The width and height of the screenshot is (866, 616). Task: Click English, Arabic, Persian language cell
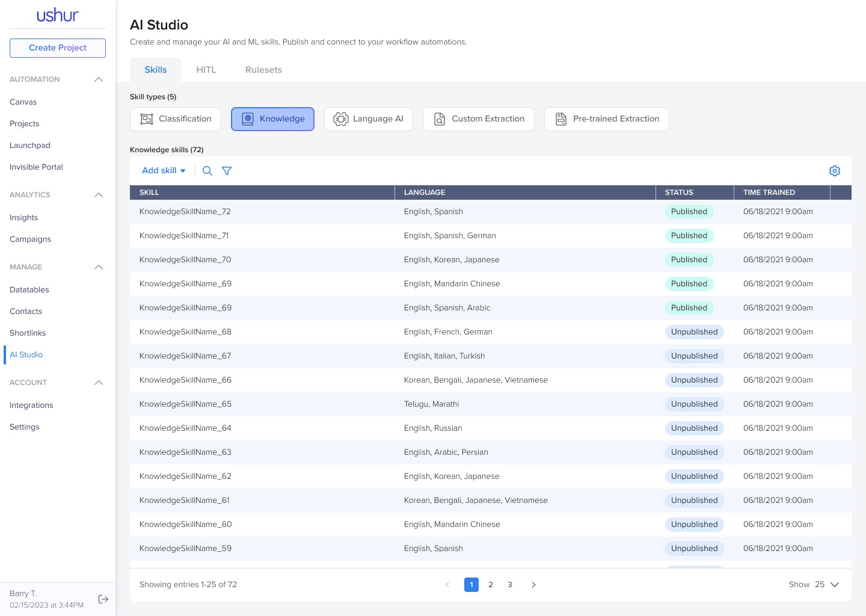[x=446, y=452]
